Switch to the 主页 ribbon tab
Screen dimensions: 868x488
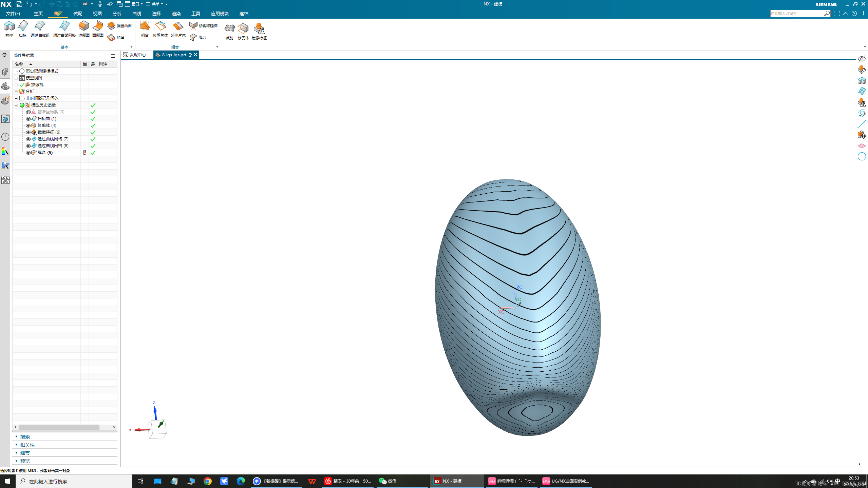click(38, 14)
